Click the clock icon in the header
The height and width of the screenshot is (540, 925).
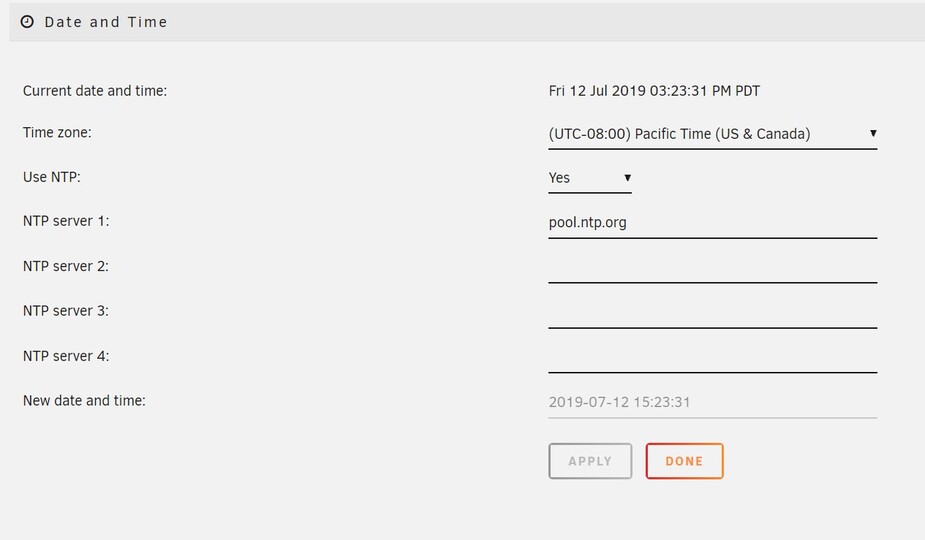27,22
